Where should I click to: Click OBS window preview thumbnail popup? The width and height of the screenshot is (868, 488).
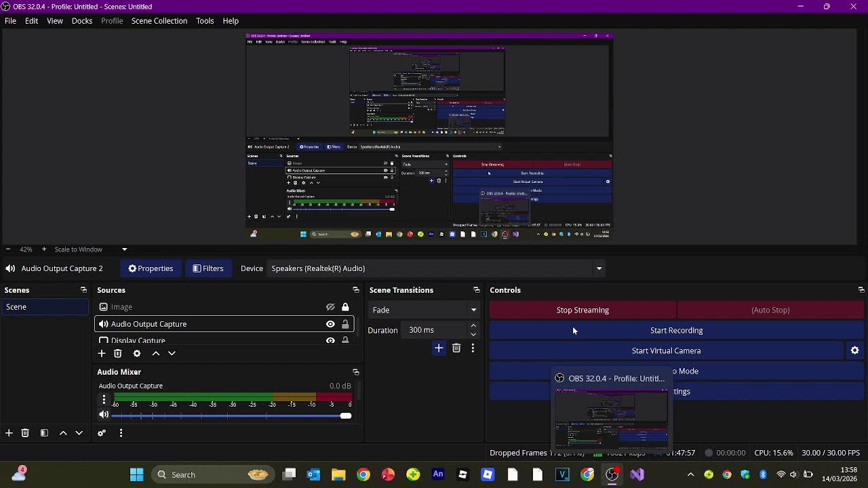[611, 420]
